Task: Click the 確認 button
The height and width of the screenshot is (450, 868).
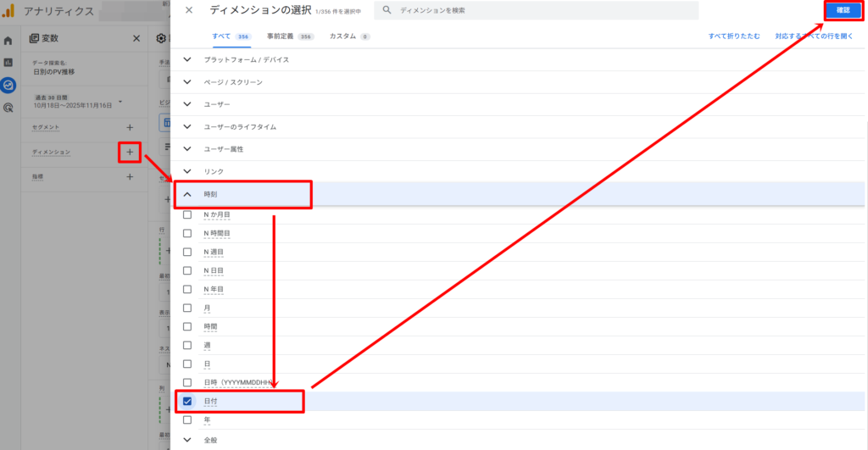Action: tap(843, 10)
